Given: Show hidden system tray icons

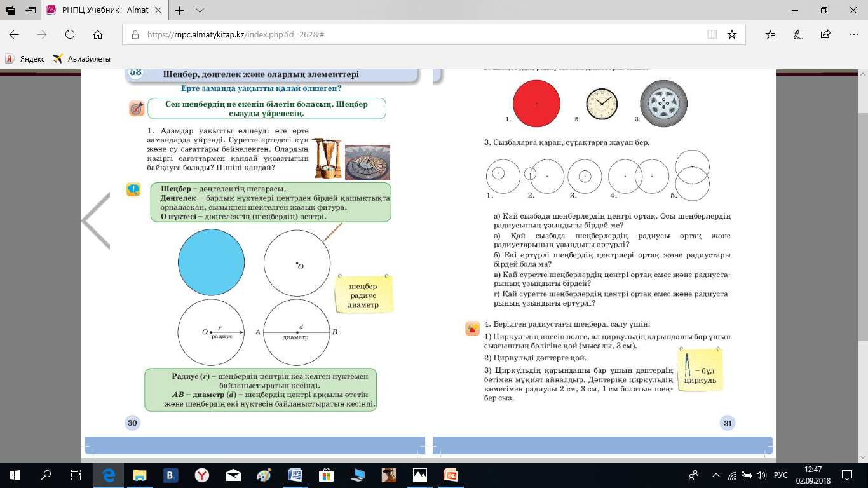Looking at the screenshot, I should tap(716, 475).
